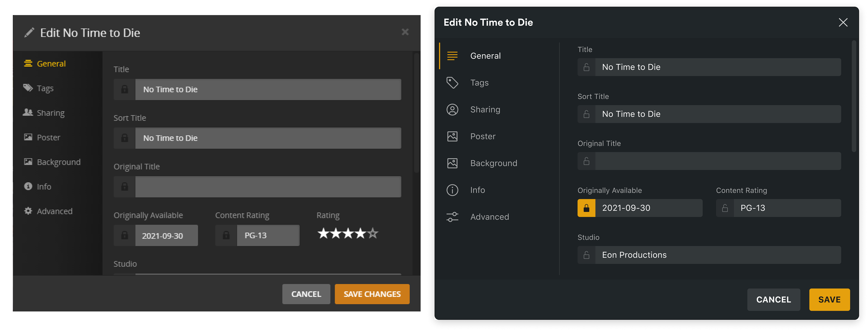This screenshot has height=331, width=868.
Task: Click the pencil edit icon in the left dialog header
Action: coord(29,33)
